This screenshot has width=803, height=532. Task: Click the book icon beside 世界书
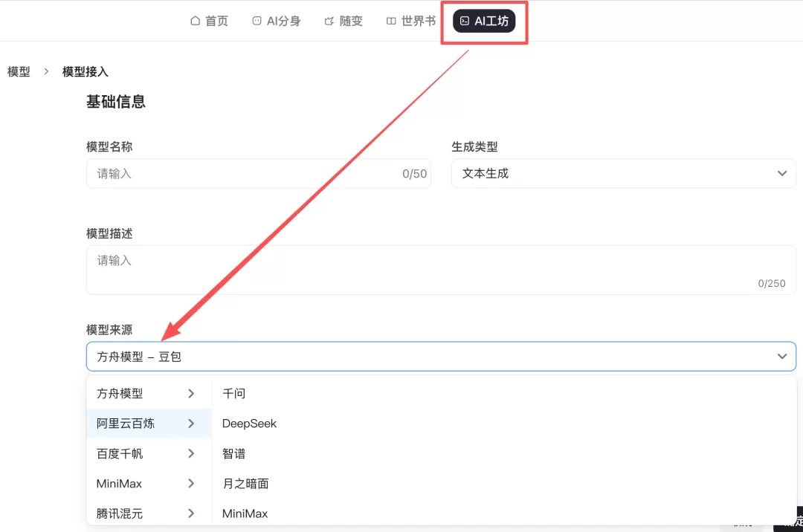coord(391,21)
